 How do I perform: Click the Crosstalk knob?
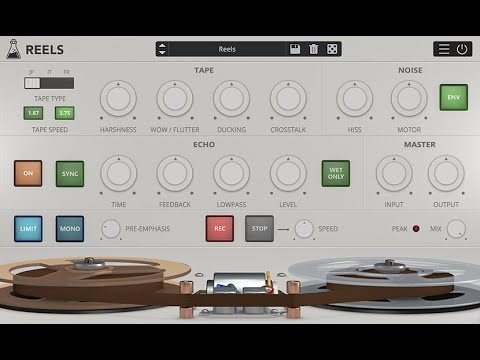[x=288, y=99]
